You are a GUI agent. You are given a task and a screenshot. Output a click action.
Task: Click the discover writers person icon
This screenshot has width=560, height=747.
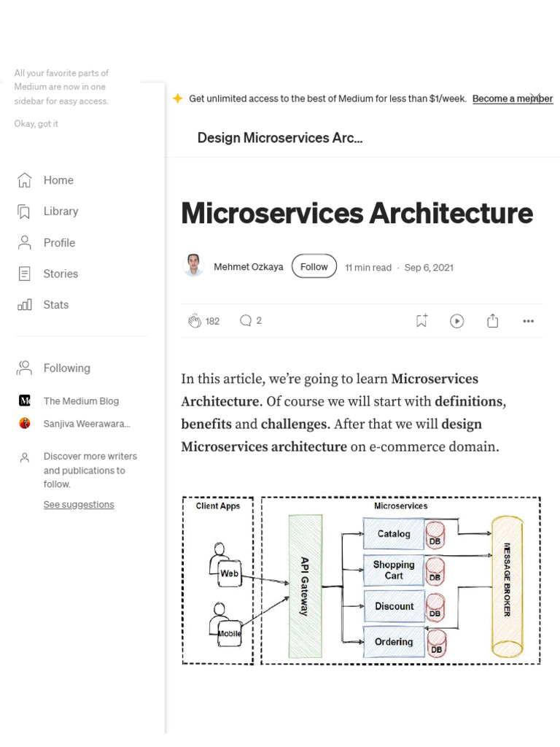click(25, 458)
